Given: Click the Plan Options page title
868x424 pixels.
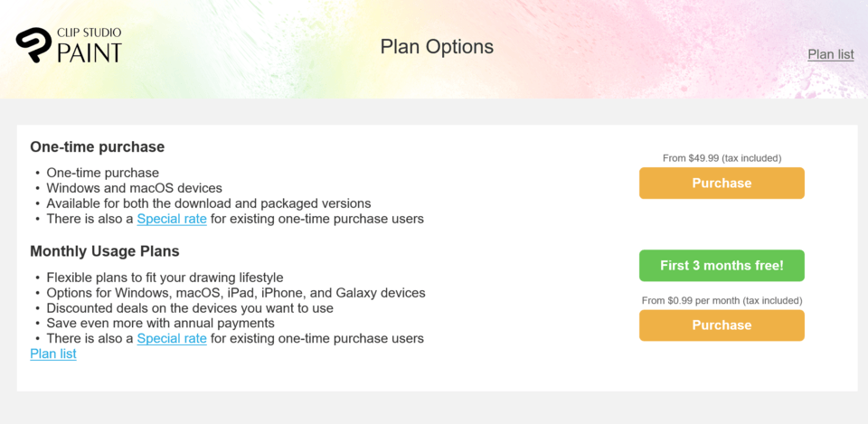Looking at the screenshot, I should (x=437, y=47).
